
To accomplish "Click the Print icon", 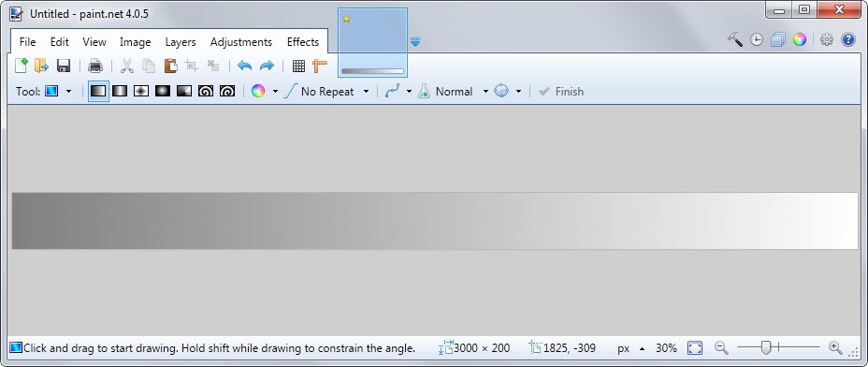I will coord(95,66).
